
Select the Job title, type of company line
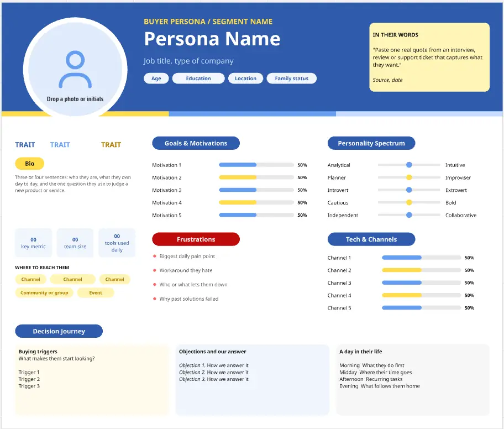pos(188,61)
